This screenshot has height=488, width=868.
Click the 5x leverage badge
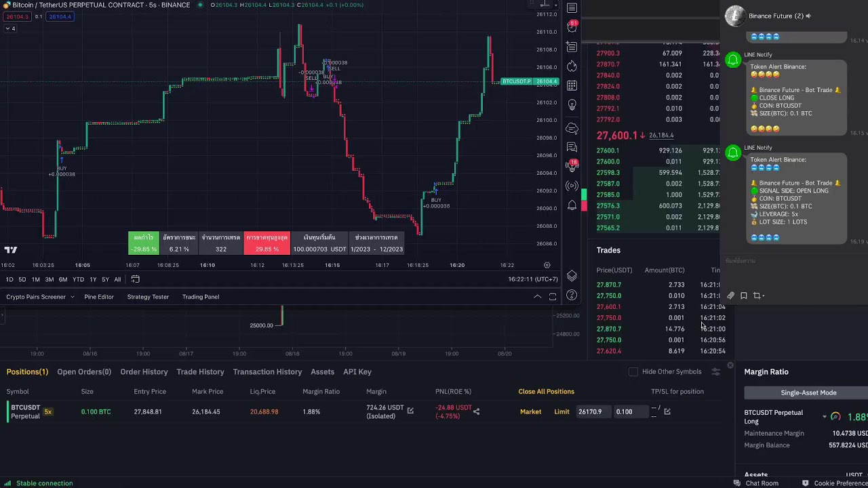tap(48, 411)
